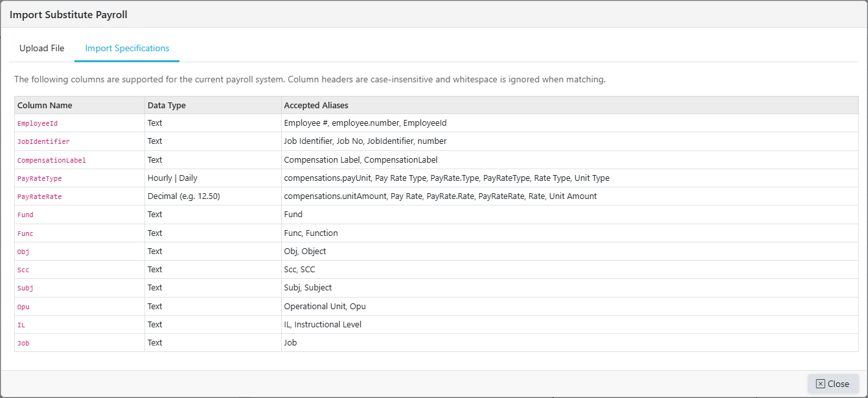Click the 'Decimal (e.g. 12.50)' data type cell
Screen dimensions: 868x398
coord(213,196)
